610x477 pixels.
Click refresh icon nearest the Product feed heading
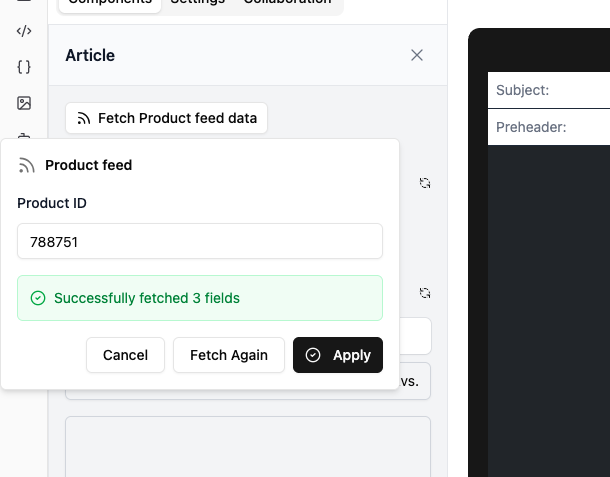coord(425,183)
